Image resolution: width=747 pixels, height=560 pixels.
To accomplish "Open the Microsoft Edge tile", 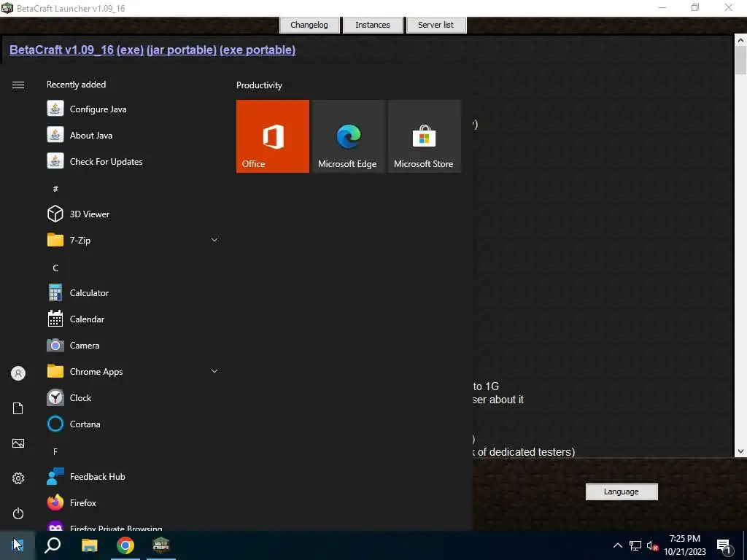I will [x=348, y=136].
